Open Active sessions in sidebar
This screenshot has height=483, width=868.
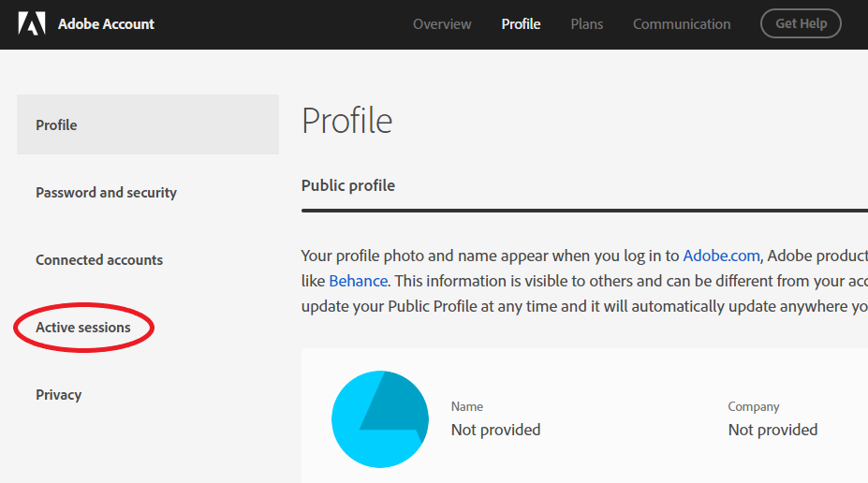pos(83,328)
